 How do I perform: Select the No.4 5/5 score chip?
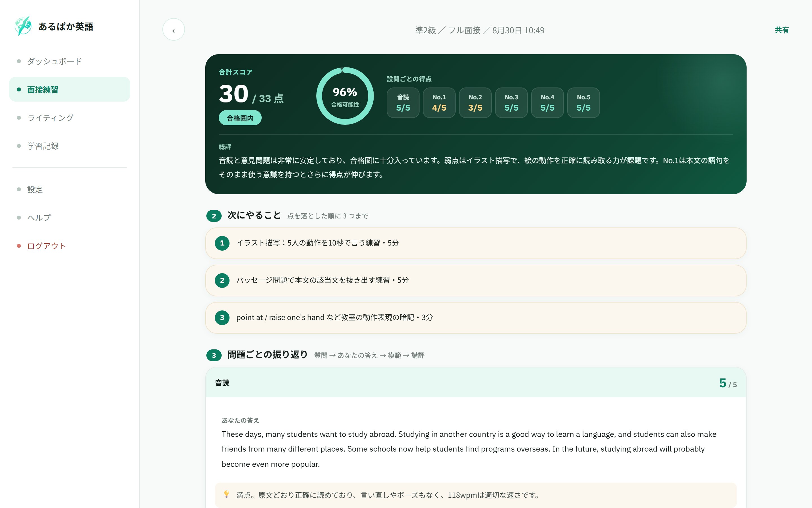(547, 103)
